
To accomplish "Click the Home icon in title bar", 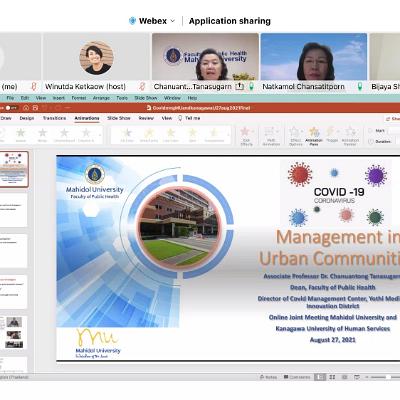I will coord(26,108).
